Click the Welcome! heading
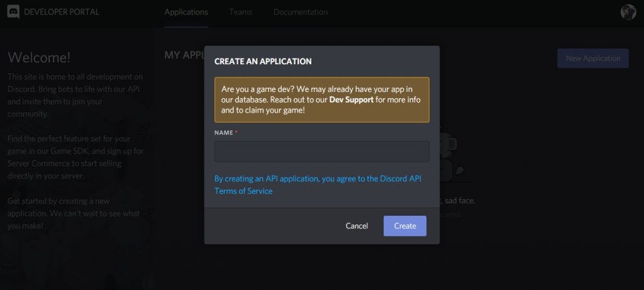The width and height of the screenshot is (644, 290). (x=39, y=57)
